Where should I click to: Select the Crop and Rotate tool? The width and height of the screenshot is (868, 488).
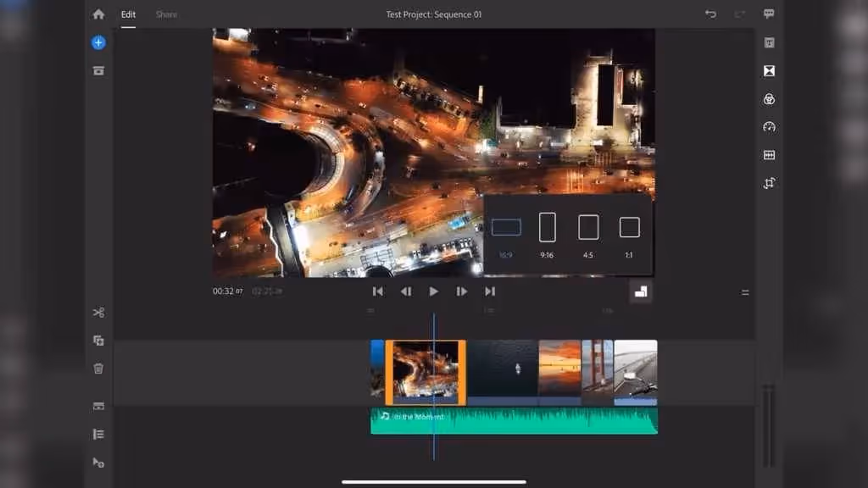768,183
